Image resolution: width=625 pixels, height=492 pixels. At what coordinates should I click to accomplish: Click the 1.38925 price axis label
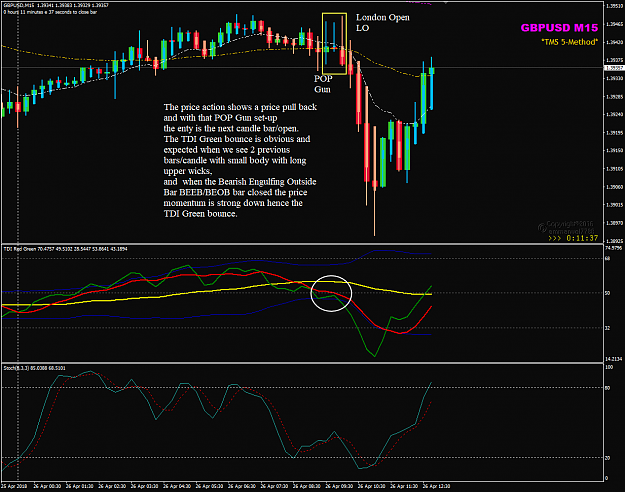click(x=614, y=241)
